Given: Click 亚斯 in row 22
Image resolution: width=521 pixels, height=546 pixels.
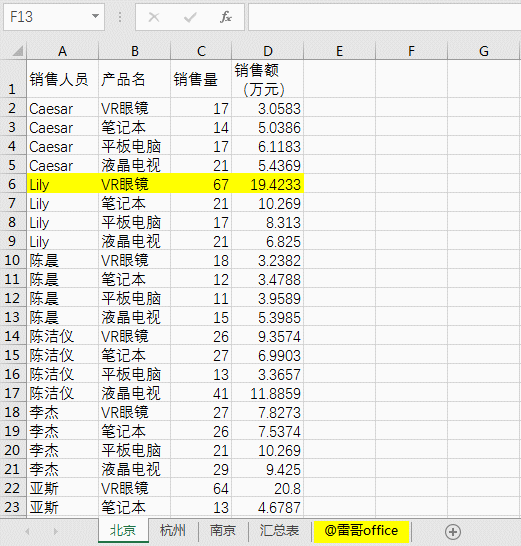Looking at the screenshot, I should click(x=63, y=488).
